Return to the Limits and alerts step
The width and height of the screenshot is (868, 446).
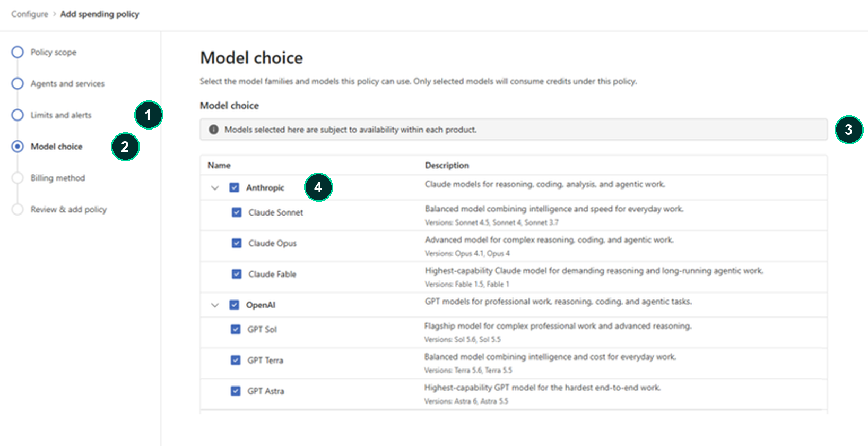(51, 115)
